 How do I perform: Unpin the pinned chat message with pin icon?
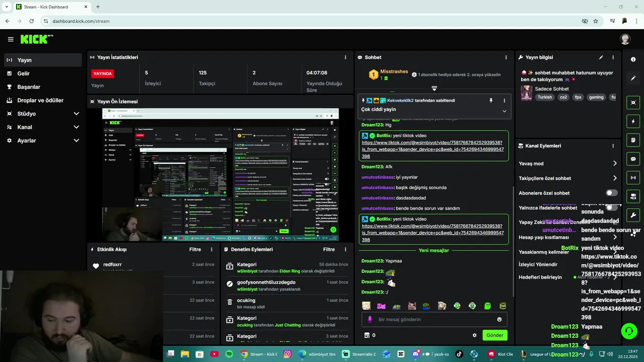pos(491,101)
